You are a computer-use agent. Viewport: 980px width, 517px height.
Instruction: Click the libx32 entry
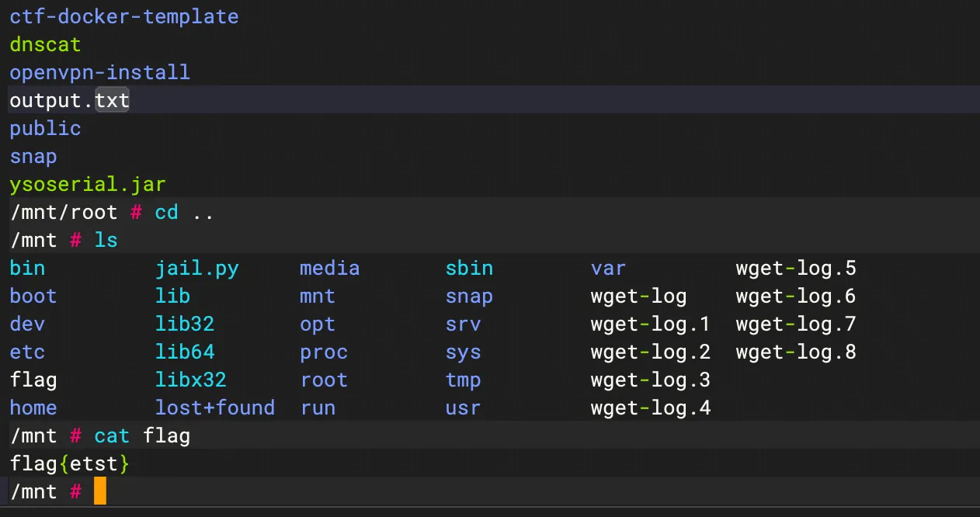tap(191, 380)
